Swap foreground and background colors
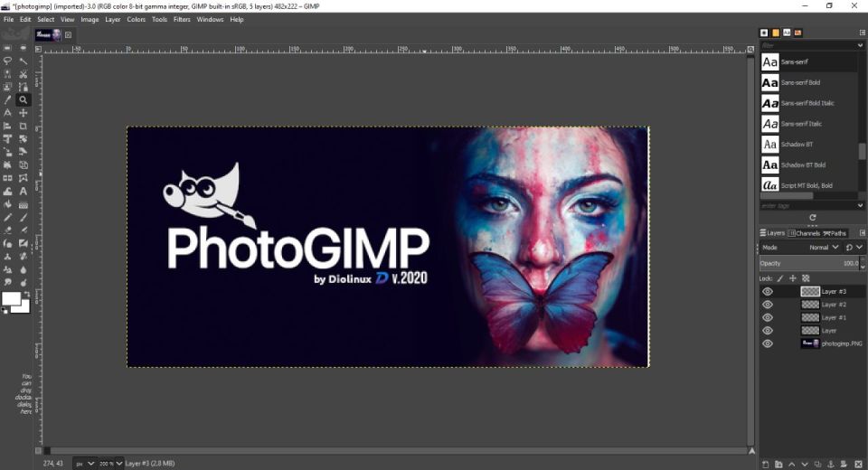This screenshot has width=868, height=470. click(26, 294)
